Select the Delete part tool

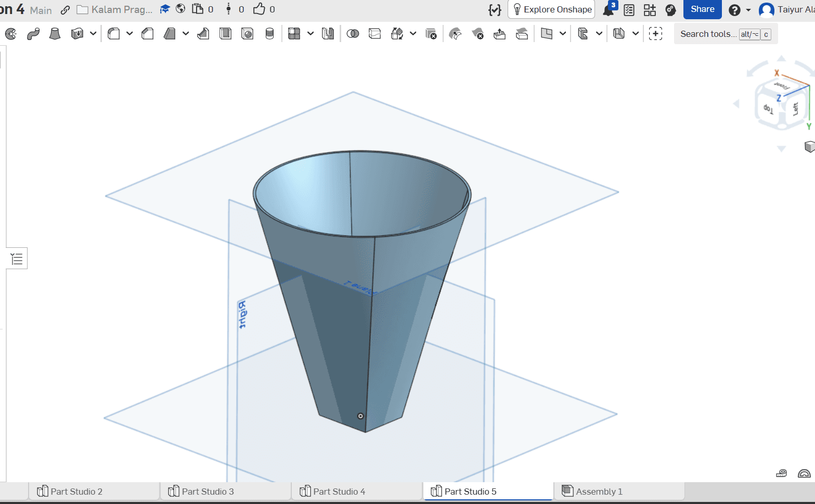[x=431, y=34]
